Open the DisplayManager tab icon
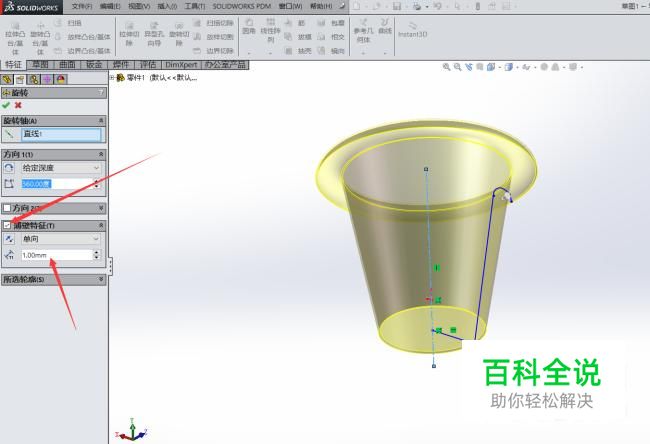The image size is (650, 444). click(61, 79)
